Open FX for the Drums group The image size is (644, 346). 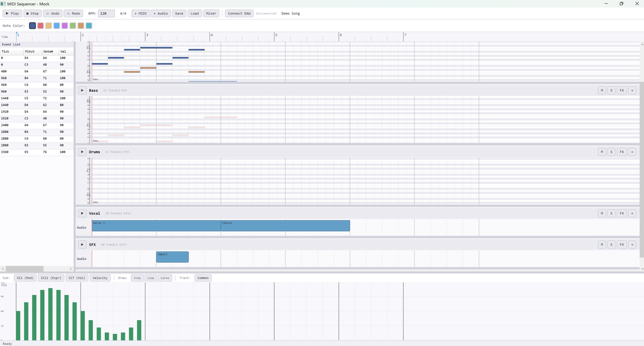(621, 152)
